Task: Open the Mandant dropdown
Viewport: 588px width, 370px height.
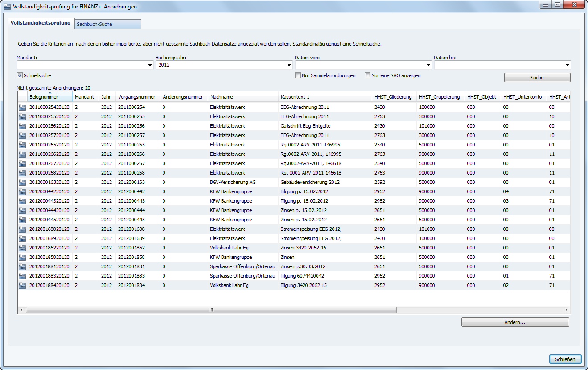Action: [150, 65]
